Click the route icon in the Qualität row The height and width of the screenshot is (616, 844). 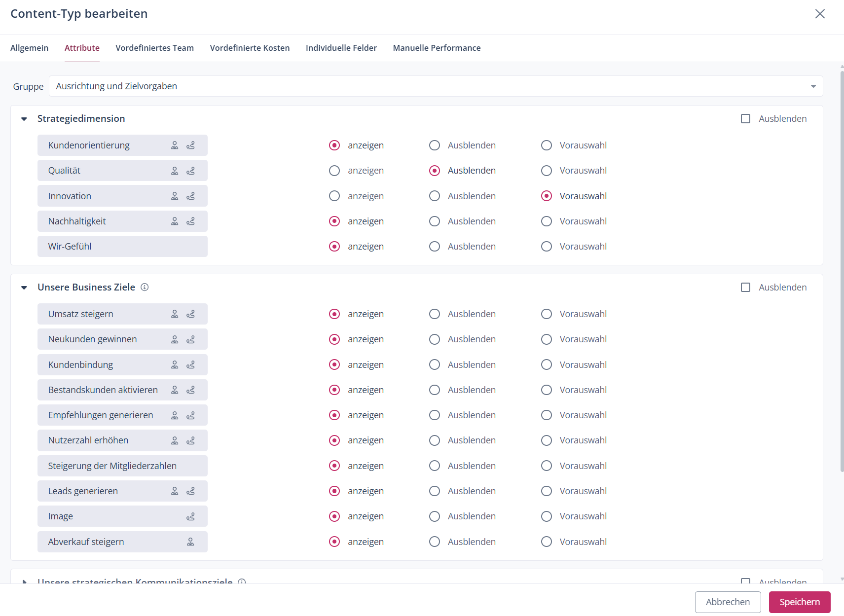pos(190,171)
